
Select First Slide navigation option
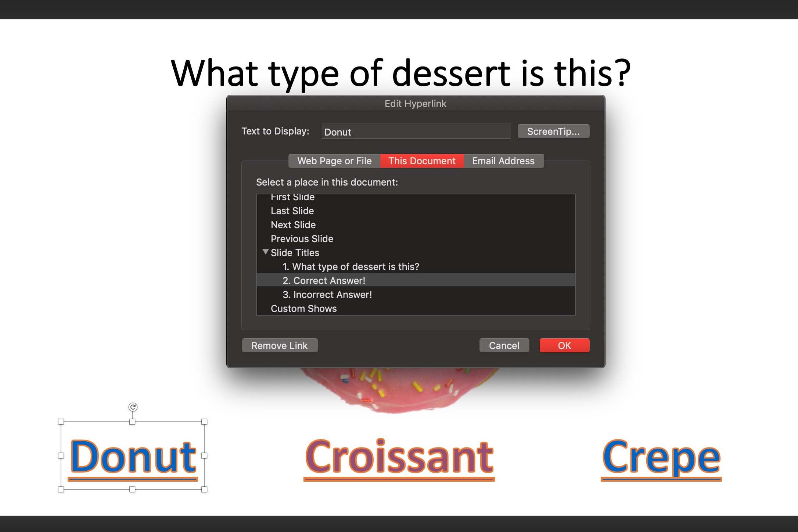pyautogui.click(x=293, y=197)
